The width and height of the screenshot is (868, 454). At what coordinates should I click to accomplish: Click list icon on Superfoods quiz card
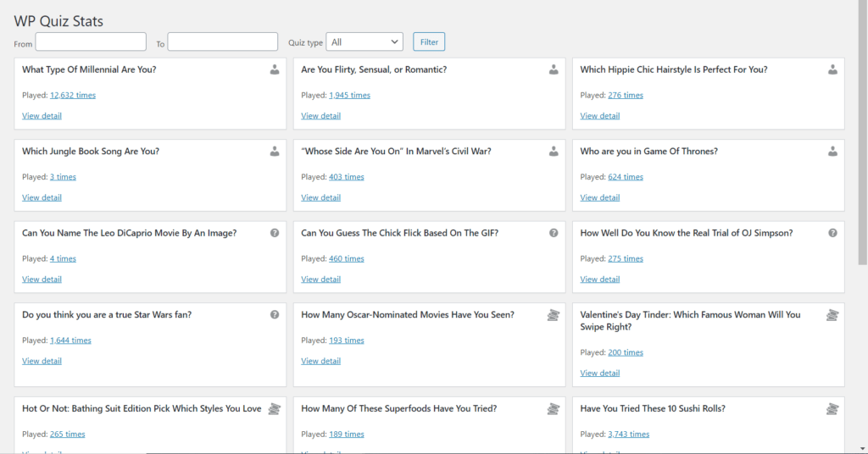click(x=554, y=409)
